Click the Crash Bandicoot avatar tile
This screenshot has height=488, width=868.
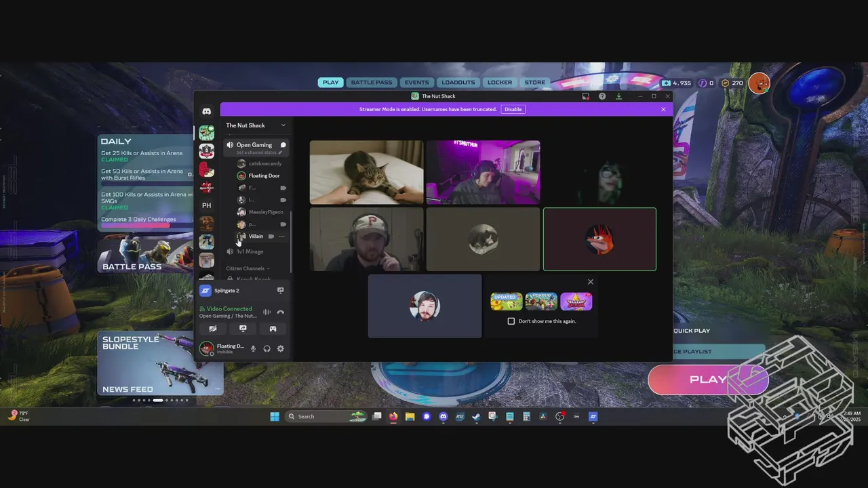pos(599,239)
